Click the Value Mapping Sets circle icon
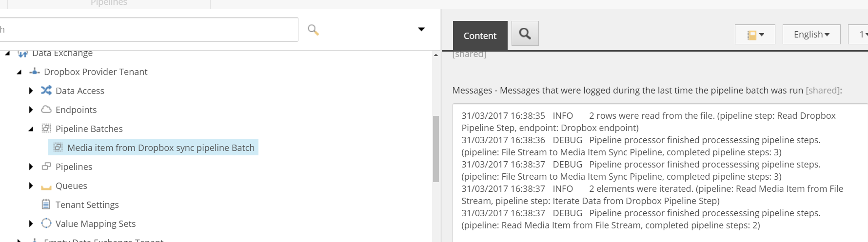 46,223
